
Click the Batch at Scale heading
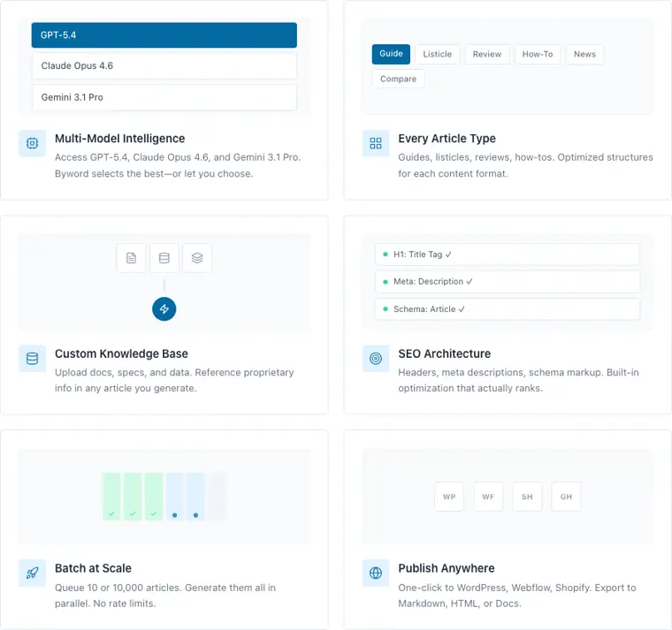point(93,568)
